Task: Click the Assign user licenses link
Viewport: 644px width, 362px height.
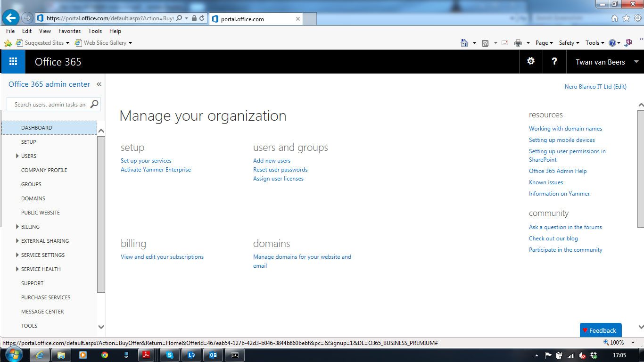Action: (x=278, y=179)
